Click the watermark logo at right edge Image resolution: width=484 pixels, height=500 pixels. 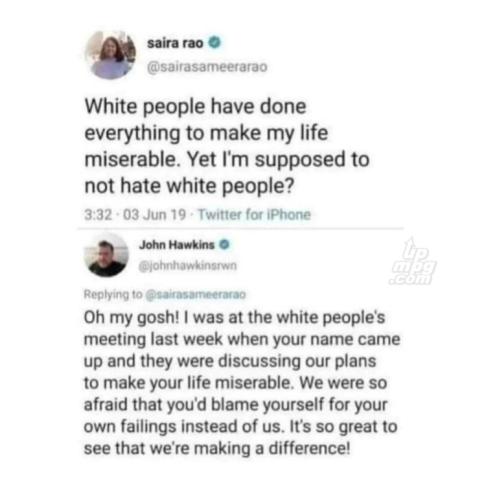click(x=413, y=262)
